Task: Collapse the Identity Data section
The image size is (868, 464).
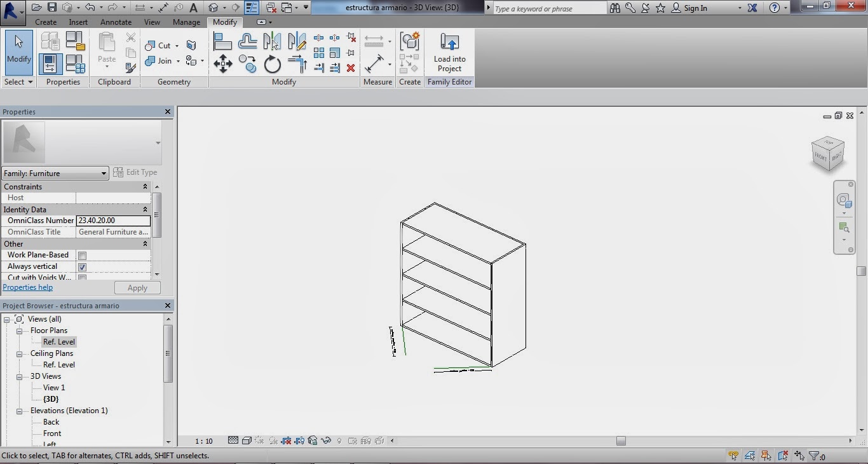Action: (x=145, y=209)
